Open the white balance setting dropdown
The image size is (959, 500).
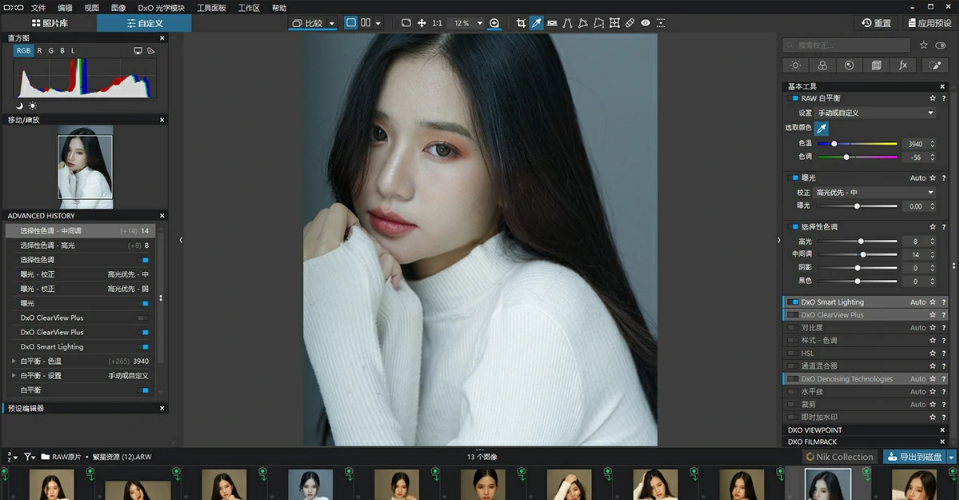click(x=876, y=113)
